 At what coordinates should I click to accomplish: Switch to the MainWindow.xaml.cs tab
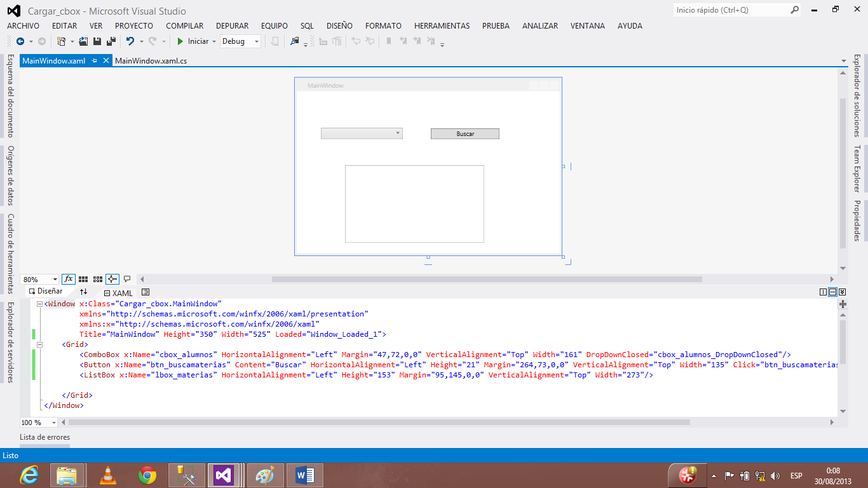click(151, 61)
